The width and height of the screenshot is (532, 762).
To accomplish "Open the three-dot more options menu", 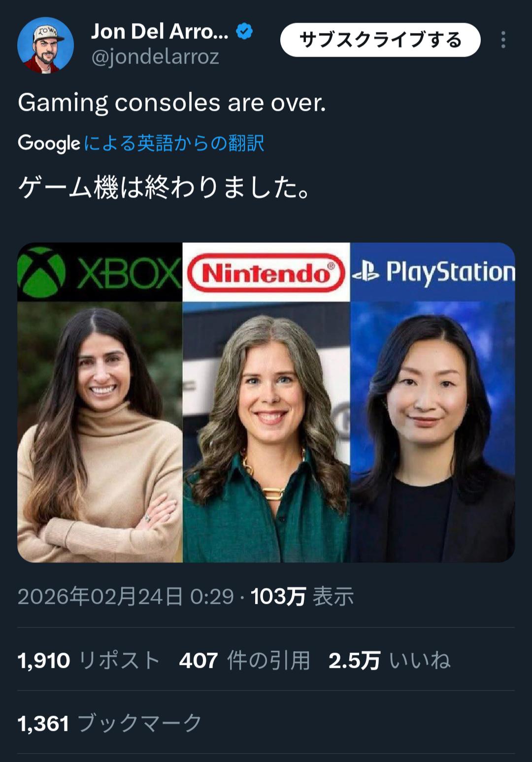I will point(503,40).
